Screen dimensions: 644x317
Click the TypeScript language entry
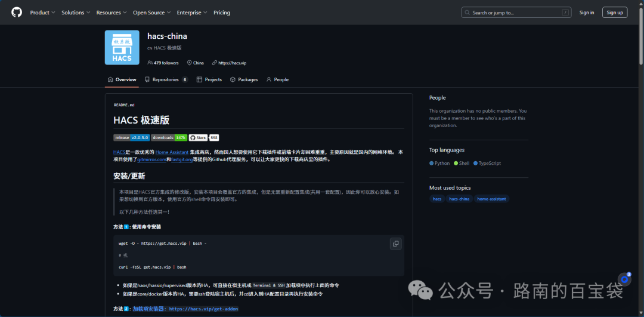(487, 163)
